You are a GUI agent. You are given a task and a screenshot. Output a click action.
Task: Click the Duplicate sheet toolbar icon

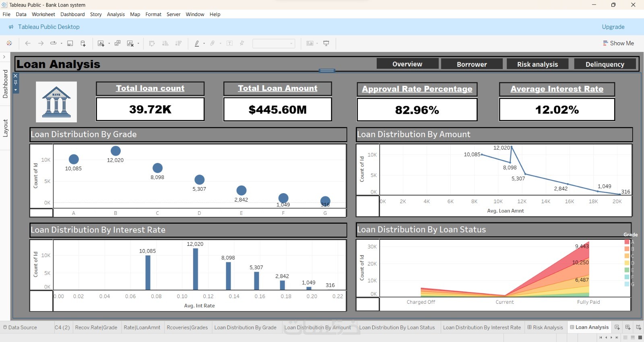pyautogui.click(x=118, y=43)
